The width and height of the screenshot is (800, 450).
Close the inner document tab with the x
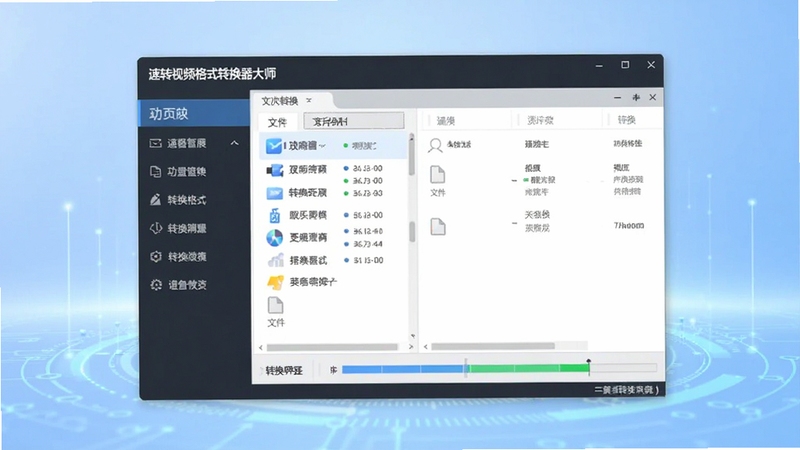coord(309,101)
